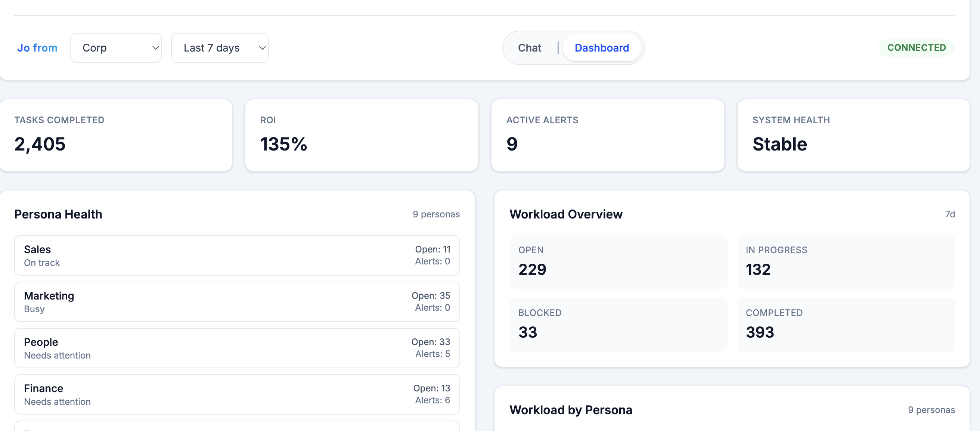Select the Finance persona with 6 alerts
This screenshot has width=980, height=431.
coord(237,394)
